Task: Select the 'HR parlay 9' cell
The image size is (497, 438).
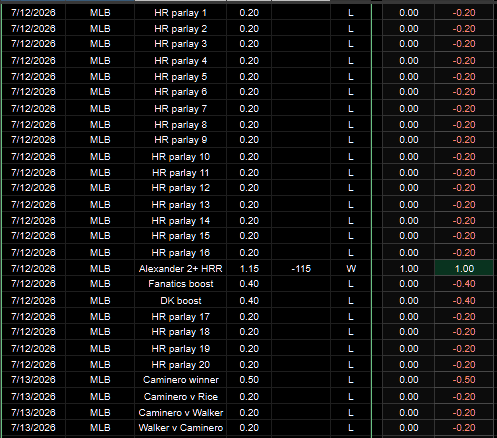Action: [180, 140]
